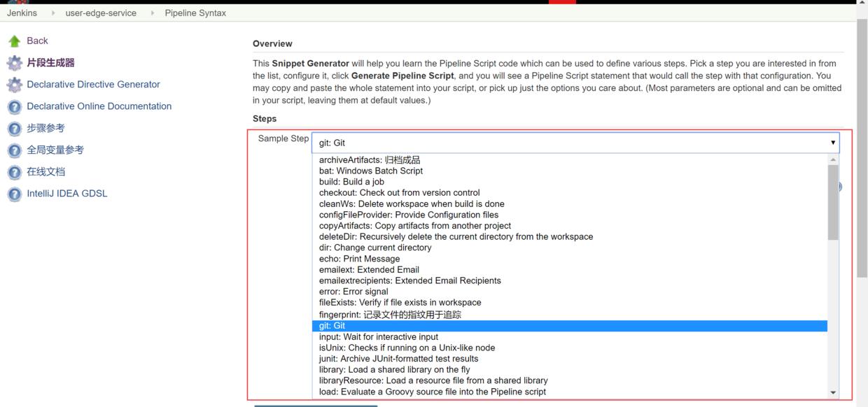868x407 pixels.
Task: Click the scrollbar down arrow of the step list
Action: click(x=833, y=392)
